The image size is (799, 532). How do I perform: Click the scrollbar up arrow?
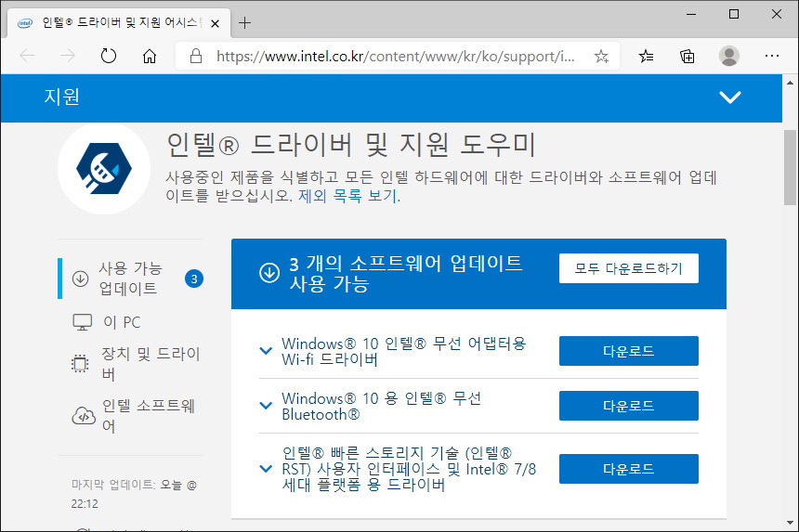790,83
